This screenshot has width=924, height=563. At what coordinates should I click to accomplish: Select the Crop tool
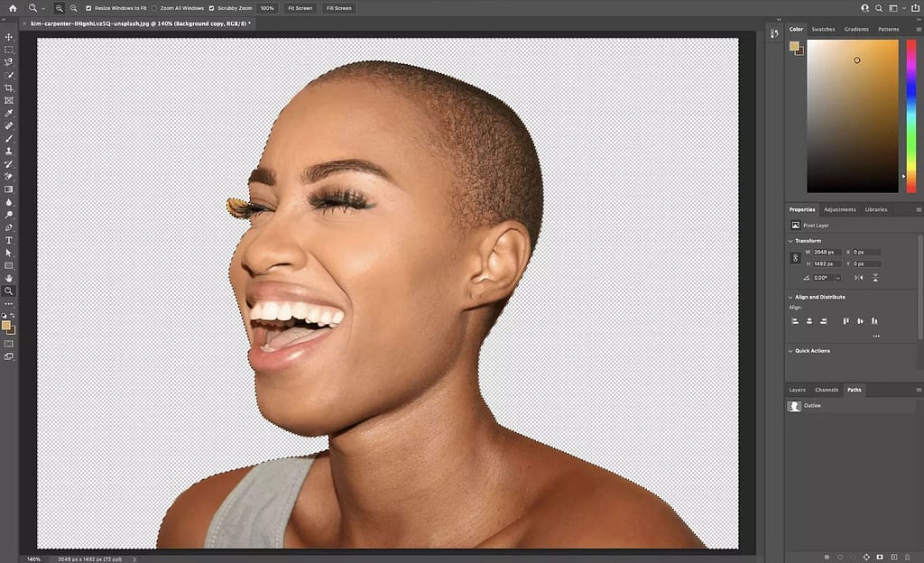click(x=9, y=86)
